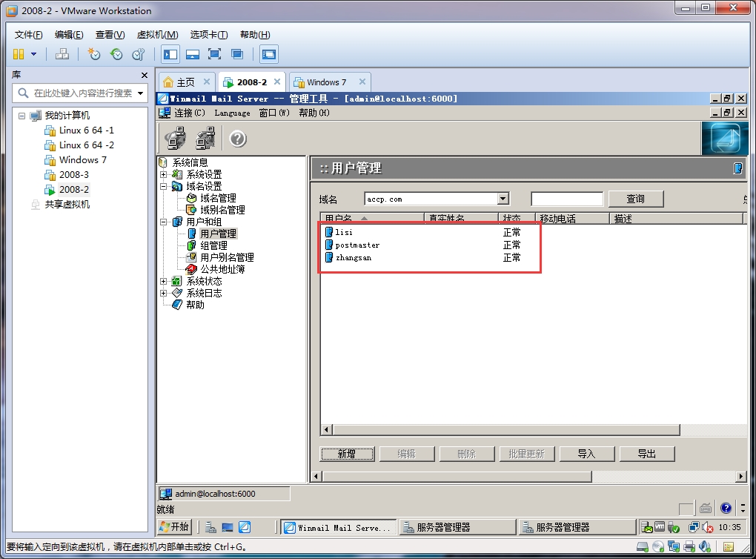This screenshot has width=756, height=559.
Task: Take a snapshot with the snapshot icon
Action: pos(93,54)
